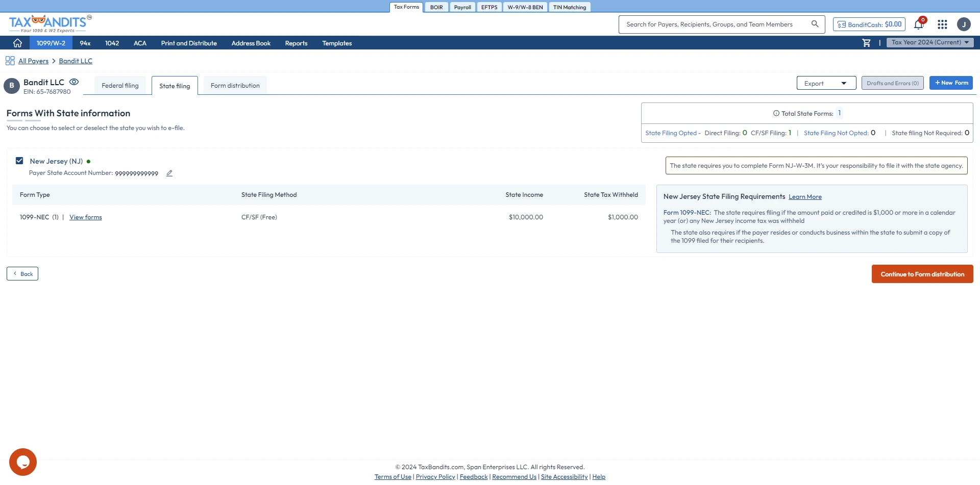
Task: Open Print and Distribute menu
Action: pos(189,43)
